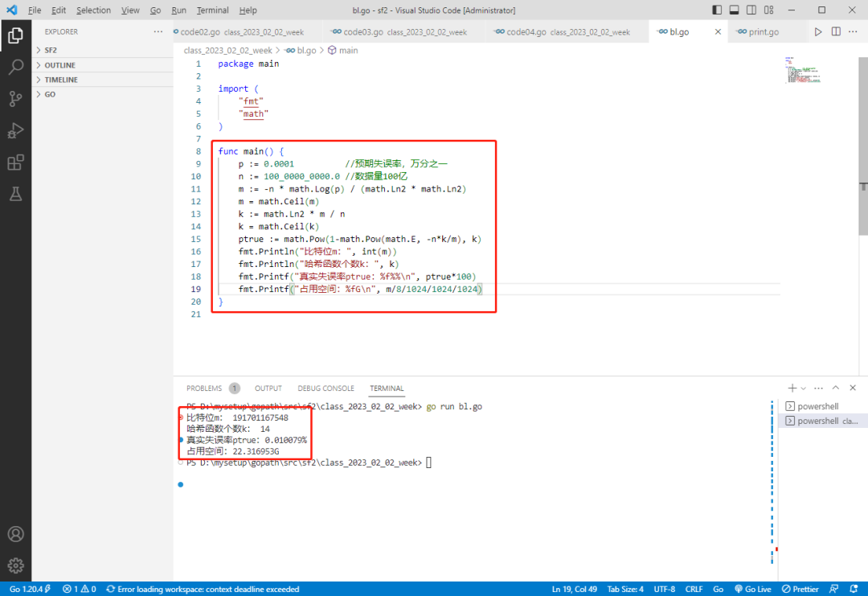The height and width of the screenshot is (596, 868).
Task: Open terminal panel More Actions ellipsis
Action: pyautogui.click(x=819, y=388)
